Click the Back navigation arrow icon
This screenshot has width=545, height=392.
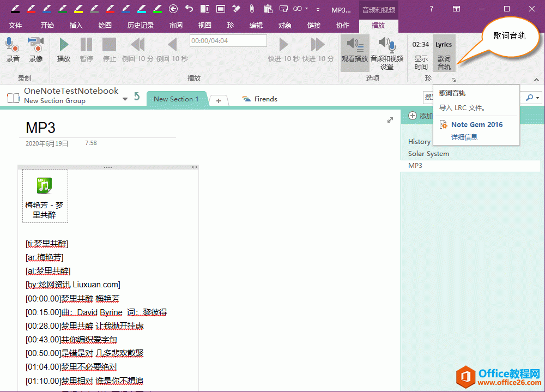point(174,8)
